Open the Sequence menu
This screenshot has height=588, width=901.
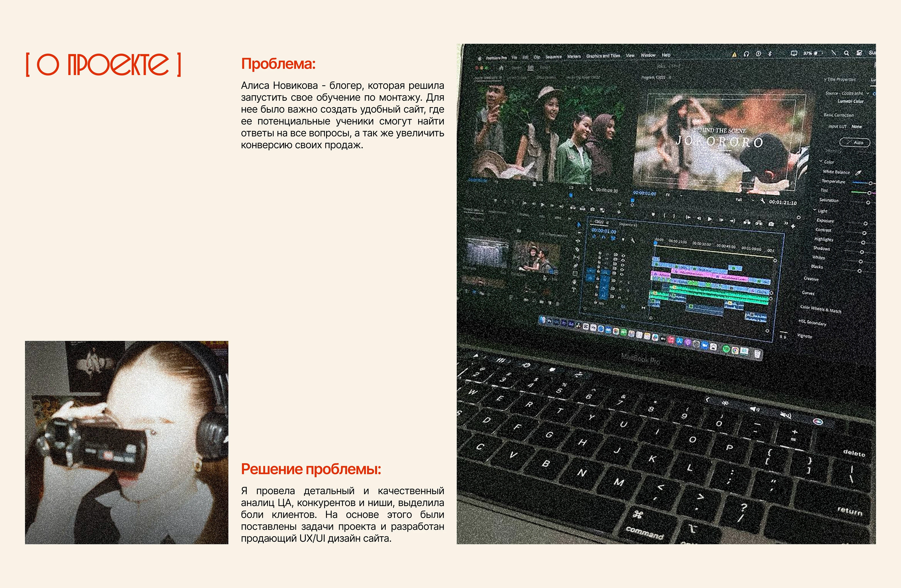pos(554,57)
